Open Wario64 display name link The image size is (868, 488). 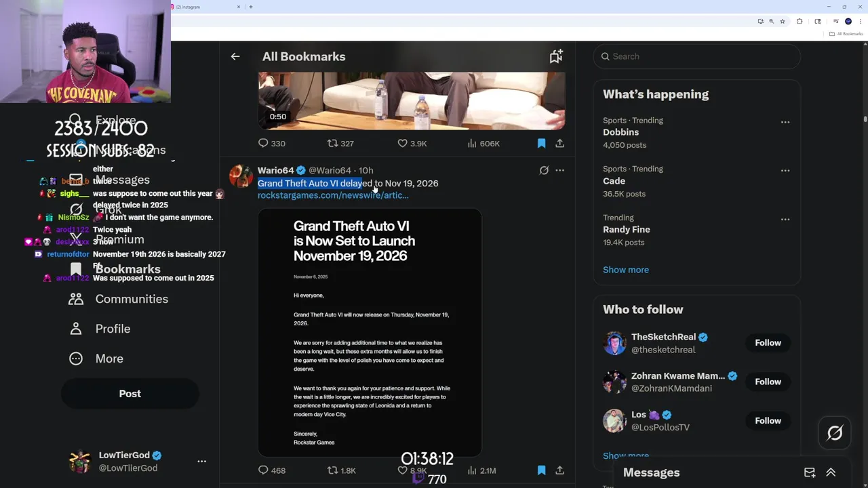276,170
